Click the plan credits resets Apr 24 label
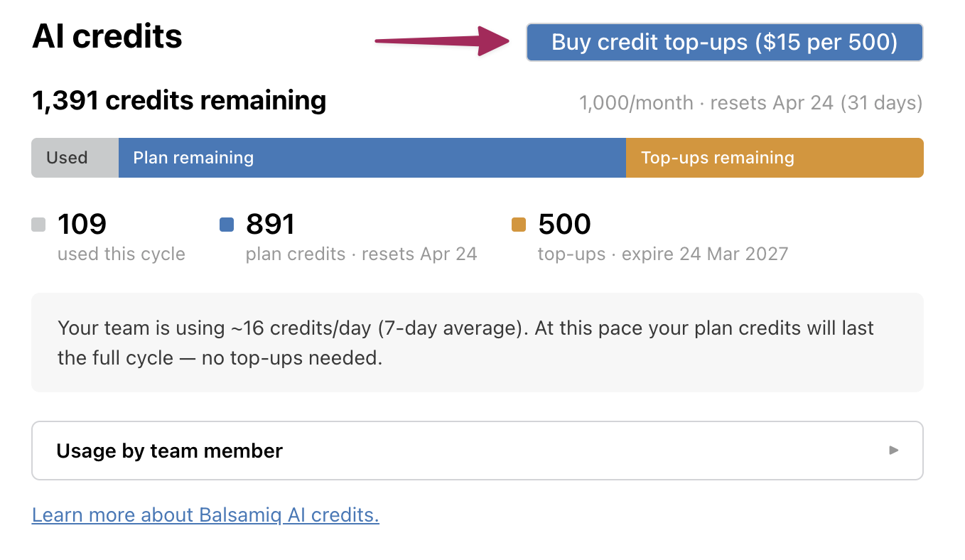Image resolution: width=965 pixels, height=560 pixels. [361, 254]
